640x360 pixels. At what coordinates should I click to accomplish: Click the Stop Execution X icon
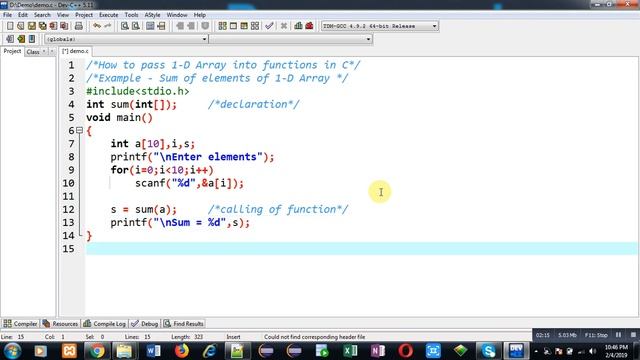[x=284, y=26]
